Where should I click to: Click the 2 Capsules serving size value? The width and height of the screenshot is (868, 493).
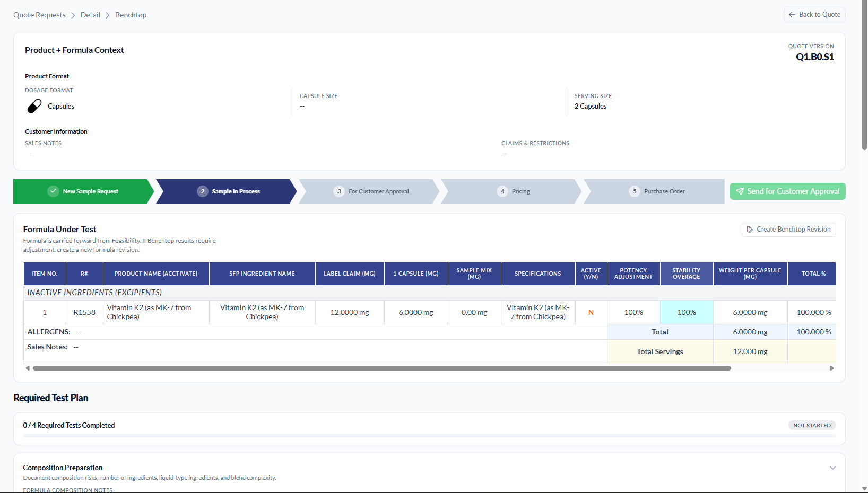pos(590,106)
